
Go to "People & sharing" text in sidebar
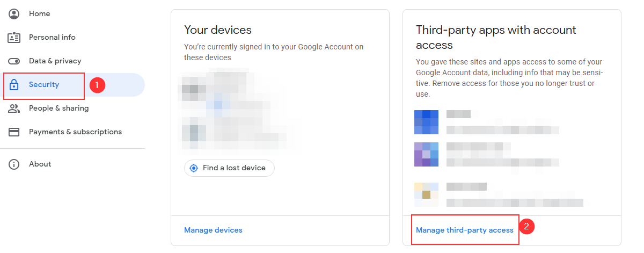click(58, 109)
